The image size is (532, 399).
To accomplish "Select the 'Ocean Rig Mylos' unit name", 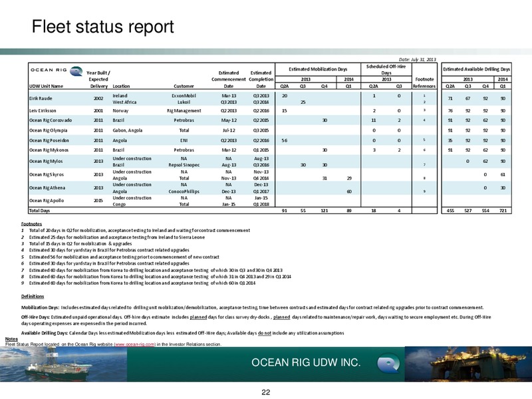I will (46, 161).
